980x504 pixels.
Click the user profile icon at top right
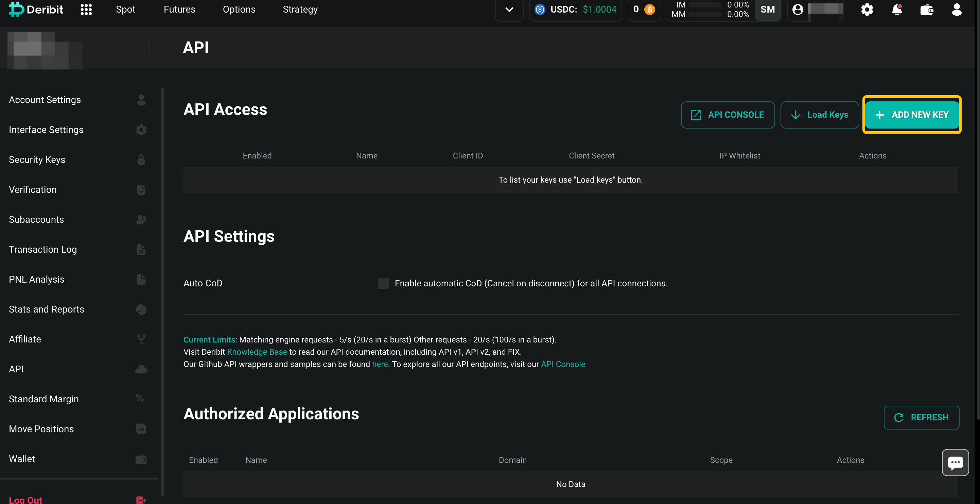pos(957,10)
